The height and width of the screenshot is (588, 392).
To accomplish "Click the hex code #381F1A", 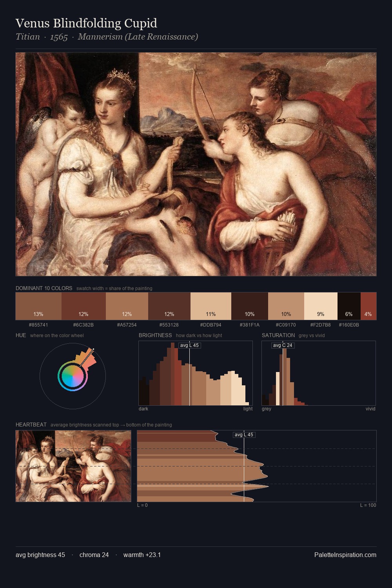I will 250,325.
